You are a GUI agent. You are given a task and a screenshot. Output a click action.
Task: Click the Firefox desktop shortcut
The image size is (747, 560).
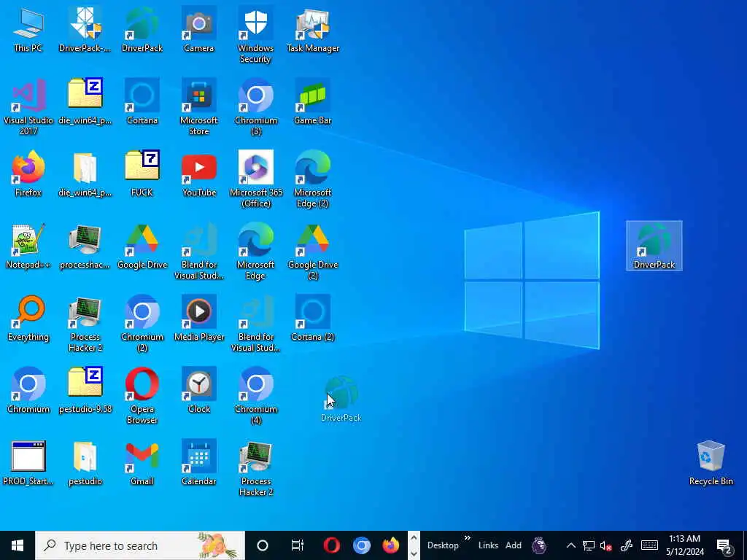click(x=28, y=174)
